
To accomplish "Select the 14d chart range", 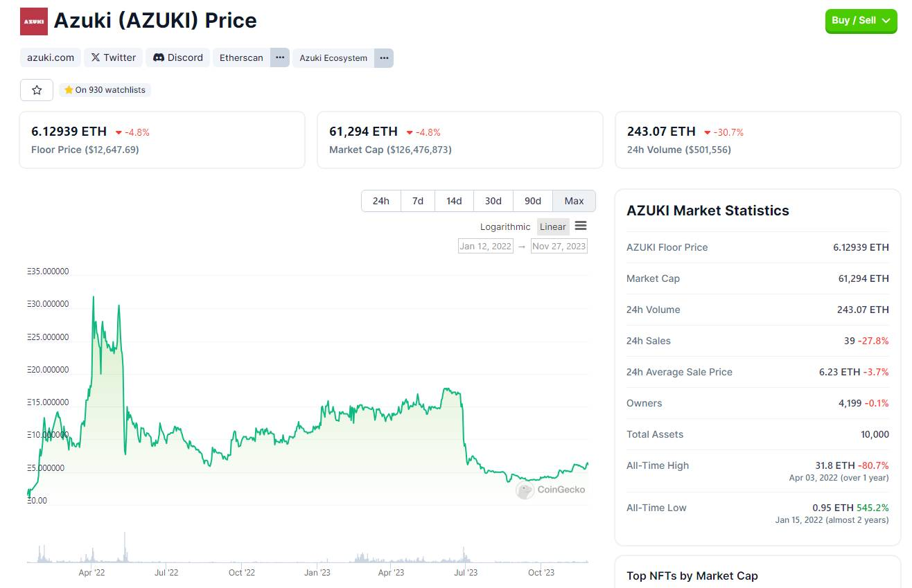I will click(454, 201).
